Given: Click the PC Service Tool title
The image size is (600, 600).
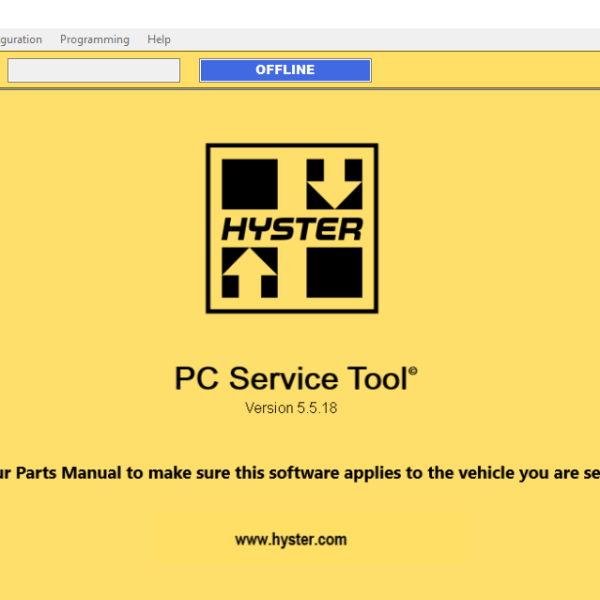Looking at the screenshot, I should click(x=296, y=378).
